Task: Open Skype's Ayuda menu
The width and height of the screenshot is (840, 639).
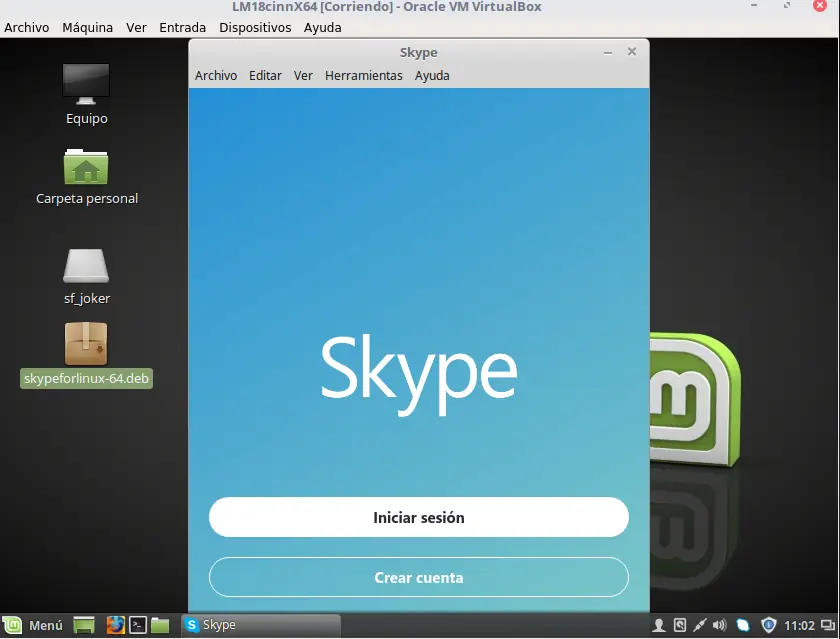Action: coord(432,76)
